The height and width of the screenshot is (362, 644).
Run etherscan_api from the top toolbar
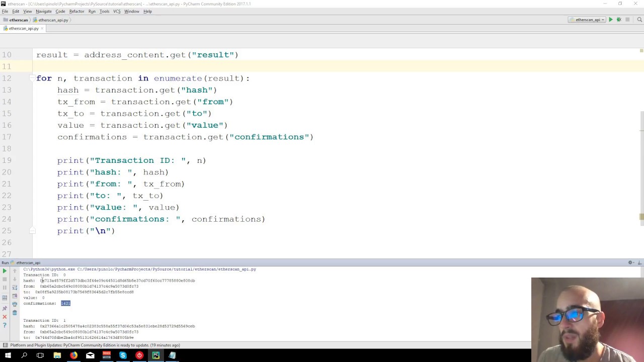point(610,20)
